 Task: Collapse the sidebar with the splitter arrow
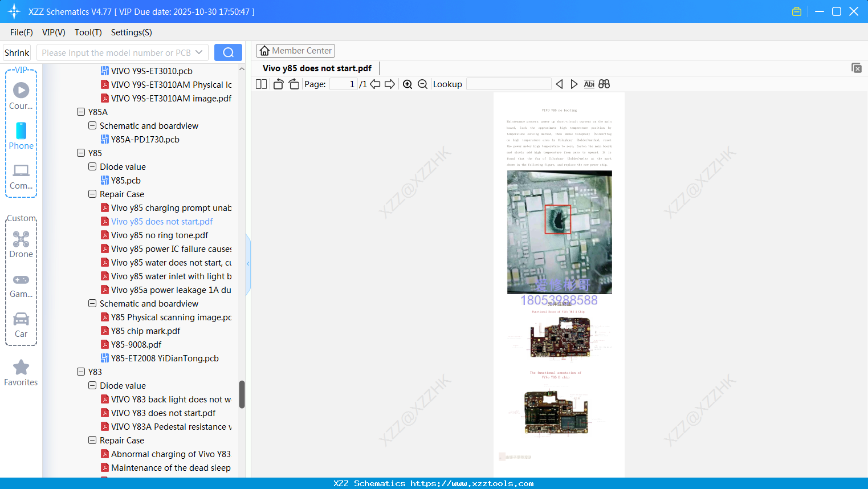(x=248, y=264)
